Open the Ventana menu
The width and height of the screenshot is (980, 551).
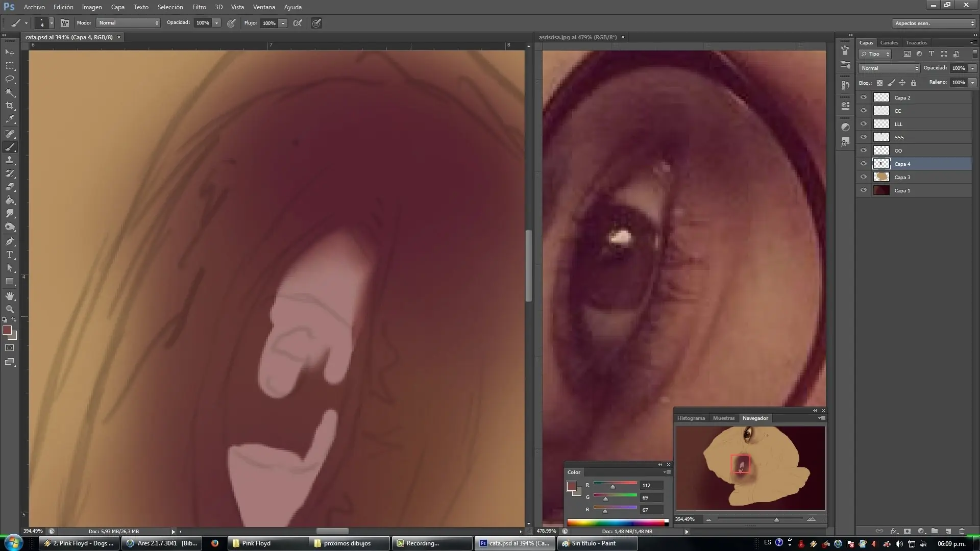[x=264, y=7]
